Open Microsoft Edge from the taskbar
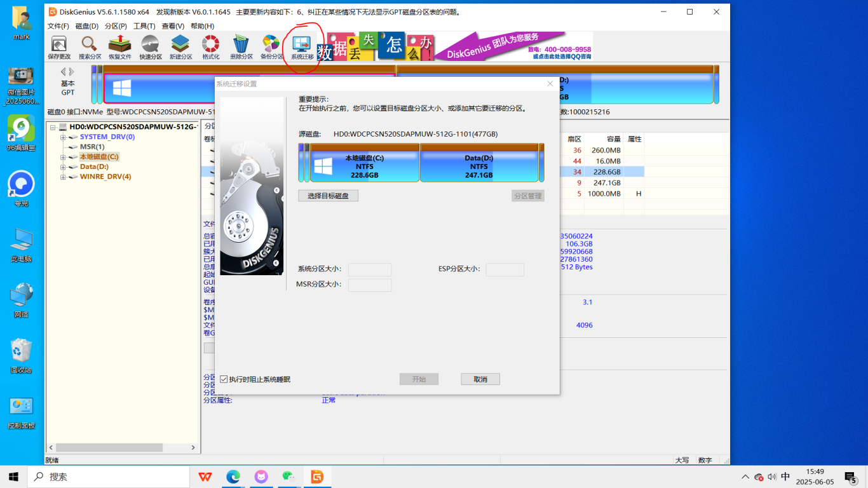This screenshot has height=488, width=868. (x=233, y=477)
